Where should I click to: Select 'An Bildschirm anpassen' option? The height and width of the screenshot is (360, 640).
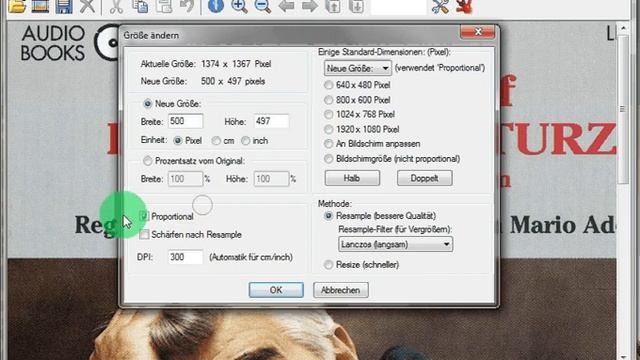pyautogui.click(x=328, y=144)
